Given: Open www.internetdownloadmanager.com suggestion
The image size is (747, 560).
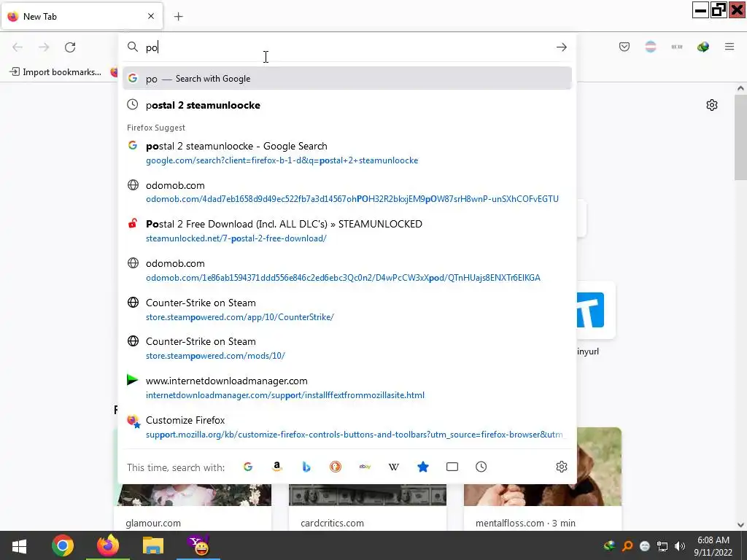Looking at the screenshot, I should point(347,388).
